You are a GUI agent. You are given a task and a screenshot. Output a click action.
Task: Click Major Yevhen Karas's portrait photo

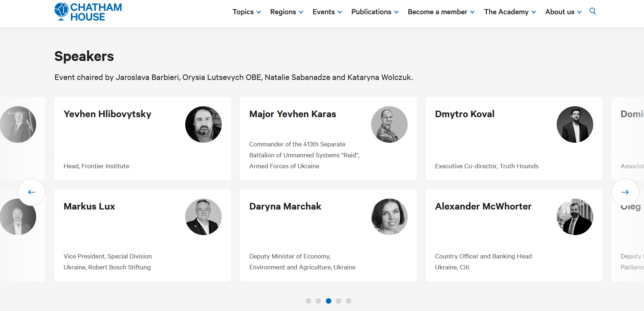coord(389,124)
